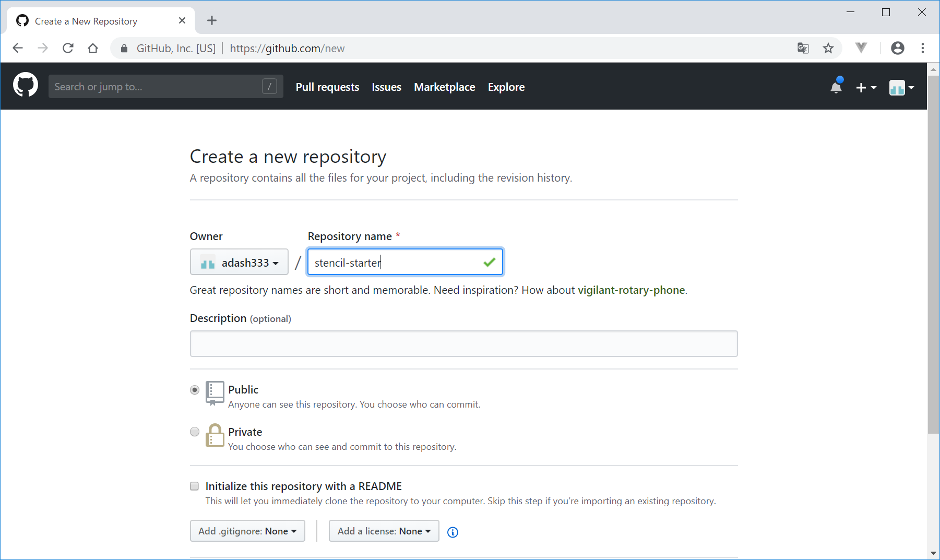Click the Create a new repository heading

pyautogui.click(x=288, y=157)
